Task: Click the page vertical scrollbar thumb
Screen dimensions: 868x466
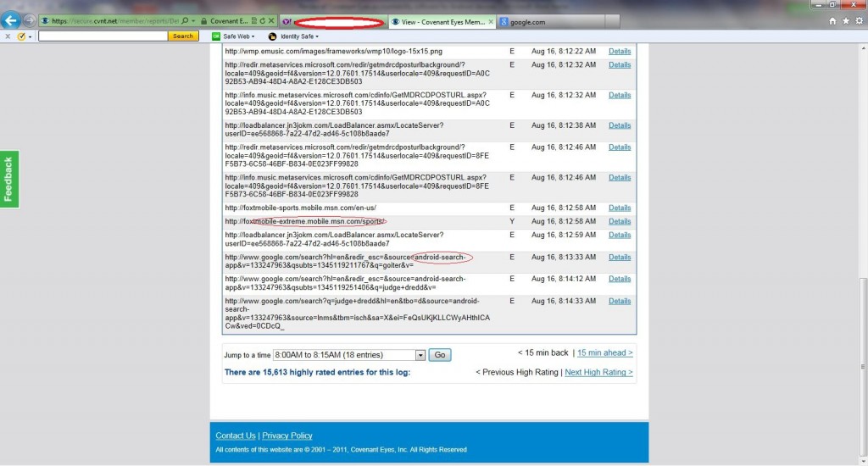Action: (x=862, y=365)
